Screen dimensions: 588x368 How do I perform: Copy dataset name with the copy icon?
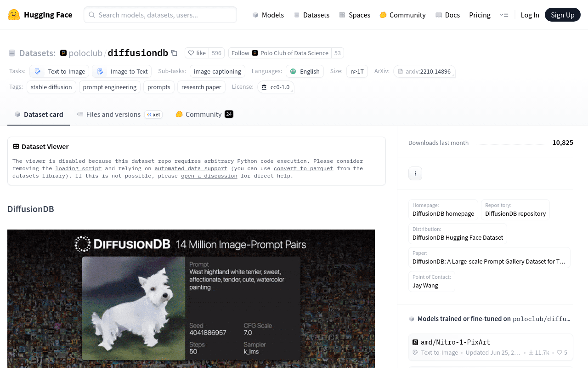click(174, 53)
